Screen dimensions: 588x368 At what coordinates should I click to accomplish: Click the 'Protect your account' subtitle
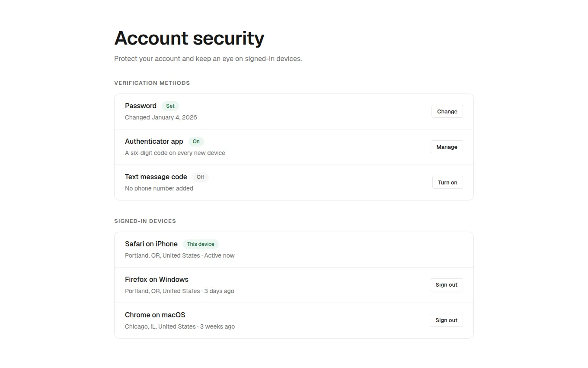pos(208,58)
